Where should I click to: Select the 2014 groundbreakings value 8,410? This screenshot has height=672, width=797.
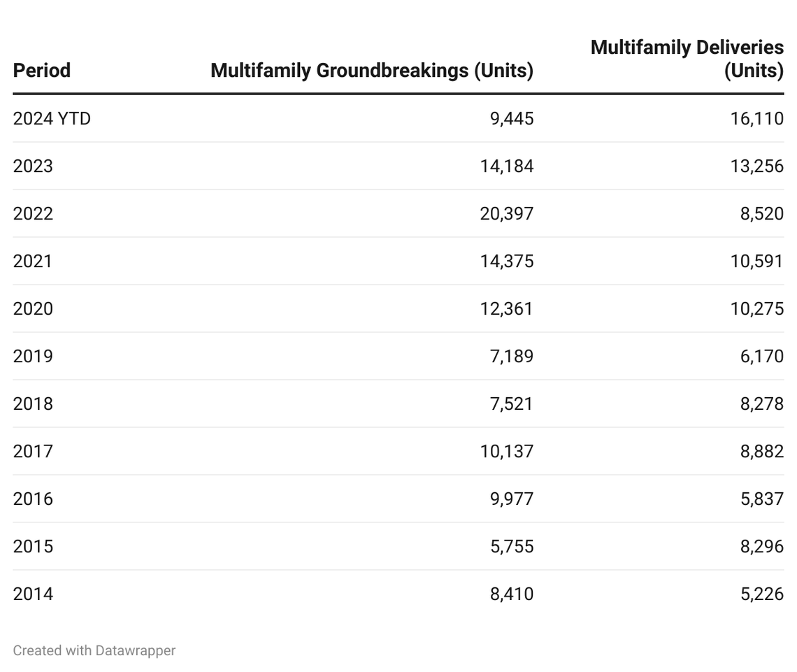pyautogui.click(x=512, y=594)
